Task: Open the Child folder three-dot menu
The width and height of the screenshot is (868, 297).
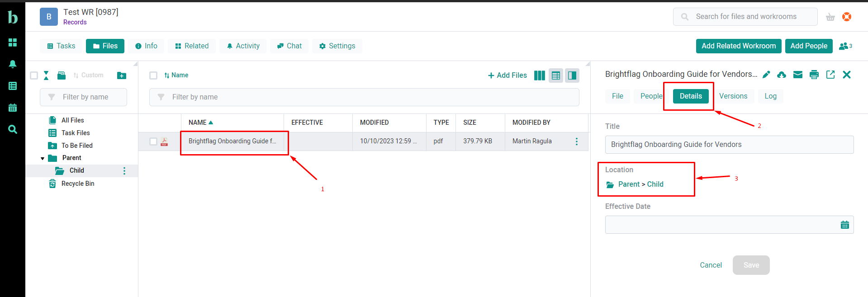Action: (x=124, y=170)
